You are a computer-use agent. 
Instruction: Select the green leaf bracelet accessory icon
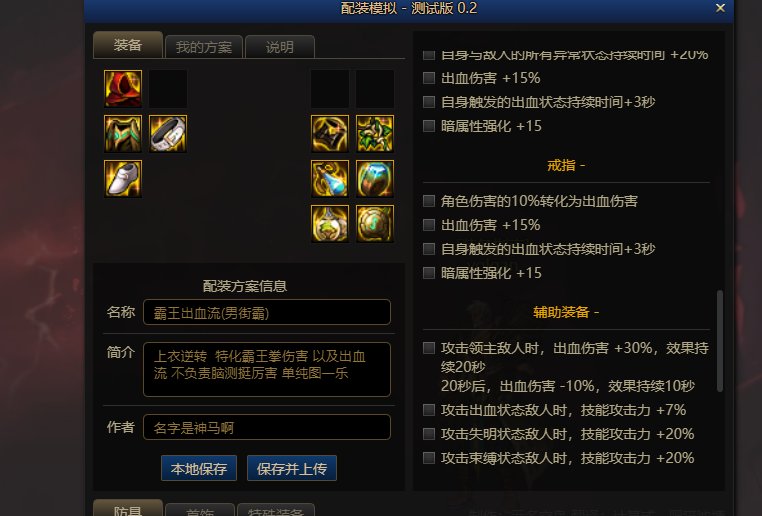coord(375,134)
